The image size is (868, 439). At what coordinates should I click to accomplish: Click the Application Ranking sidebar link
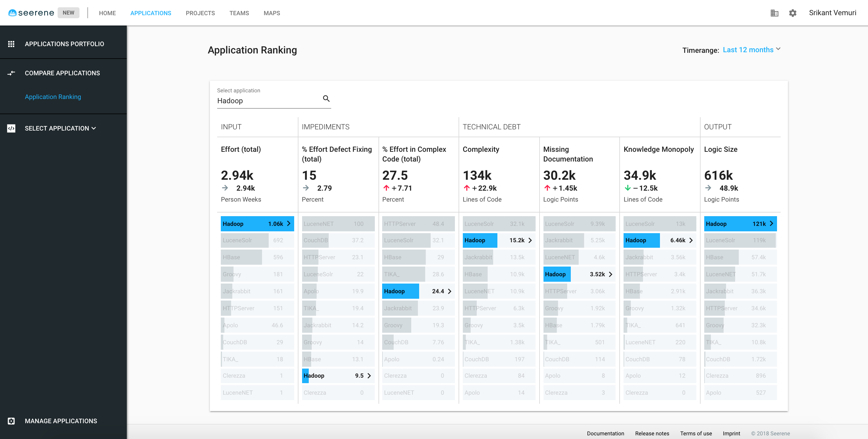[53, 97]
